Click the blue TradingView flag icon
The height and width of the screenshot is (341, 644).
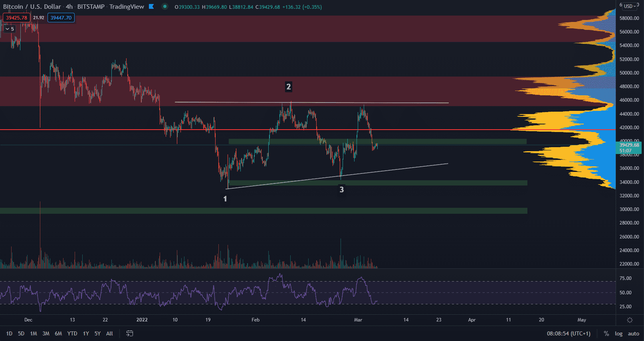(151, 6)
